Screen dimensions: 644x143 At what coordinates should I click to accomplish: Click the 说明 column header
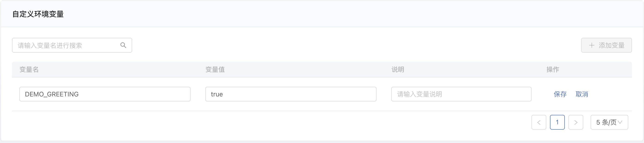click(x=398, y=69)
